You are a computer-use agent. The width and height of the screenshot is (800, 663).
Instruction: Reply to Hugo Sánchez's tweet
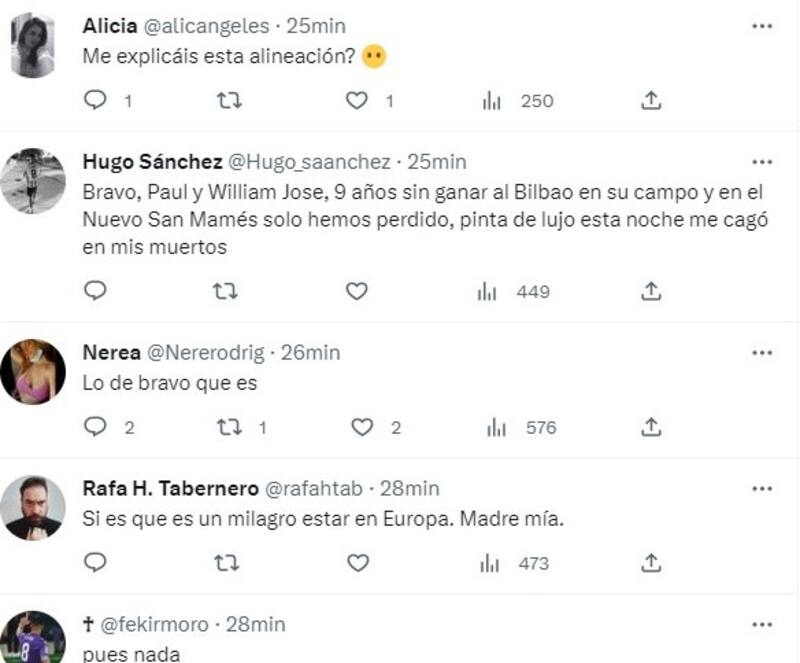pyautogui.click(x=95, y=291)
